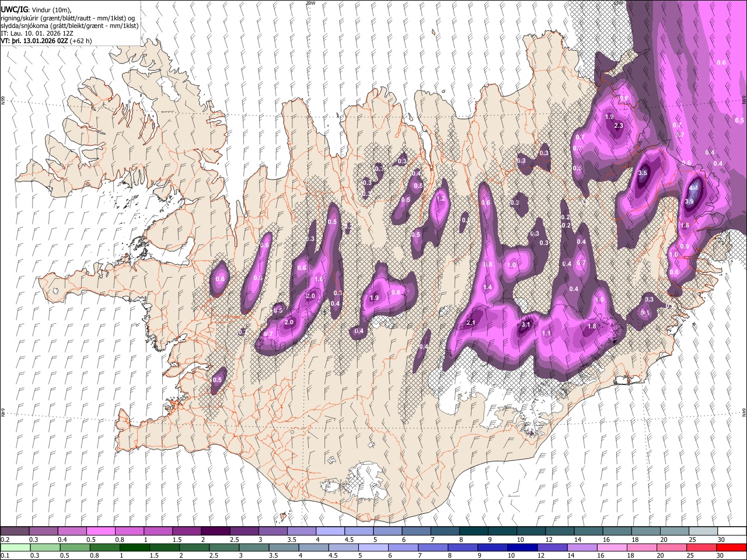Click the violet rain swatch labeled 14

(581, 547)
